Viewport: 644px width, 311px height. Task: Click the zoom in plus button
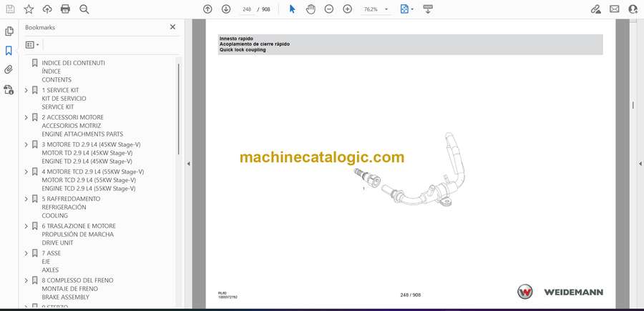(348, 9)
